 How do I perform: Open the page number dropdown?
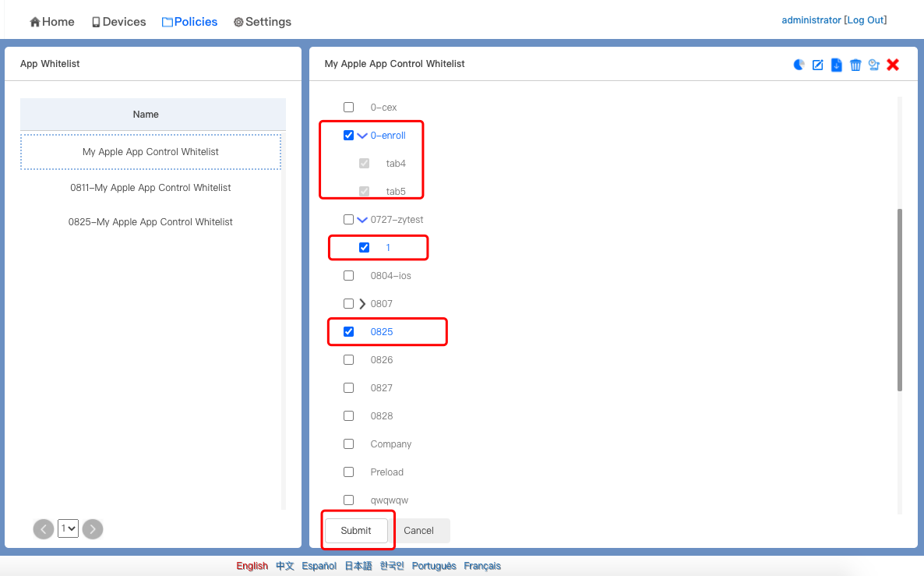coord(69,529)
